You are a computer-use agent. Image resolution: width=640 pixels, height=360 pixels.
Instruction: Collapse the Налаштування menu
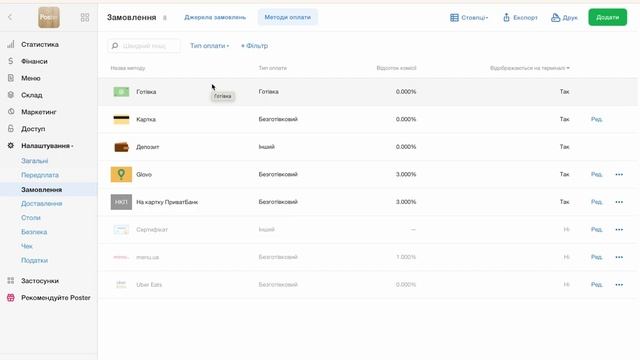click(47, 146)
